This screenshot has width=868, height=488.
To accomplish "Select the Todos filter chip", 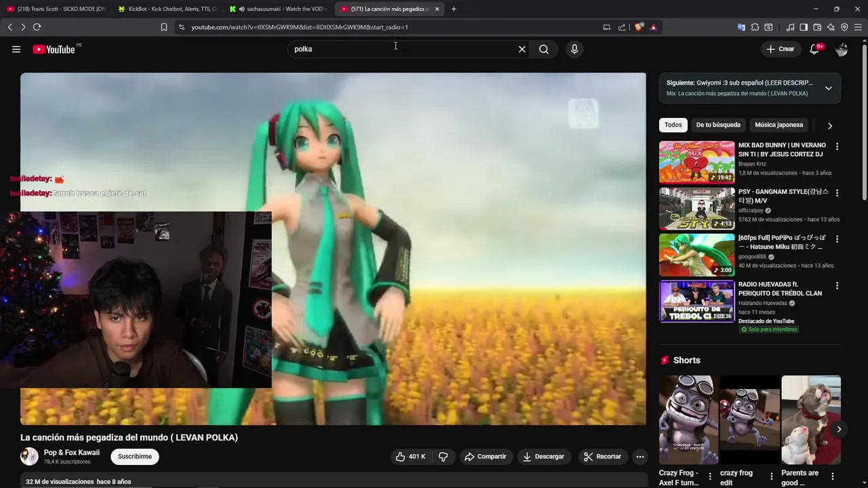I will click(673, 125).
